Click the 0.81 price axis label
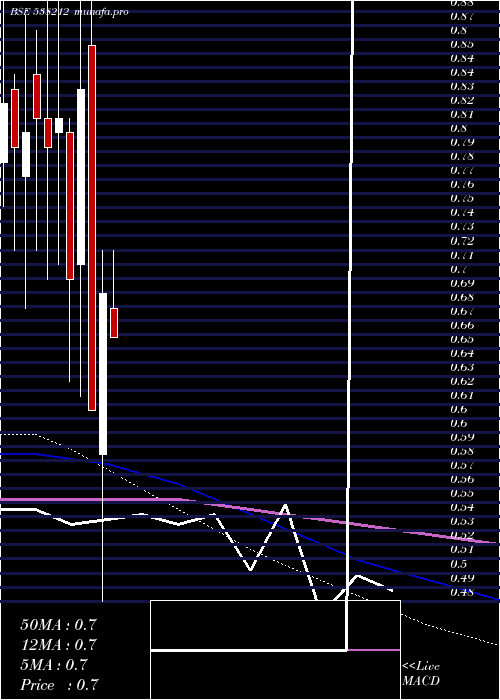500x700 pixels. 462,114
